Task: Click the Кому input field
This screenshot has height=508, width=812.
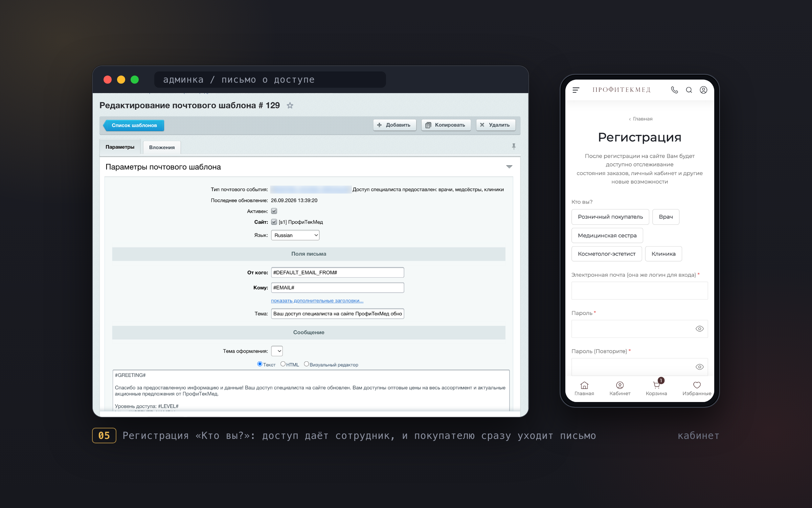Action: click(x=337, y=288)
